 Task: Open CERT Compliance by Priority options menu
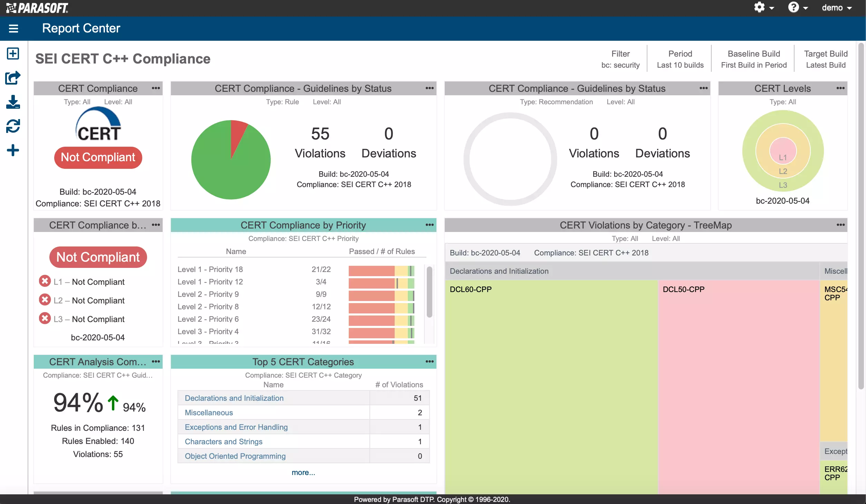click(430, 225)
